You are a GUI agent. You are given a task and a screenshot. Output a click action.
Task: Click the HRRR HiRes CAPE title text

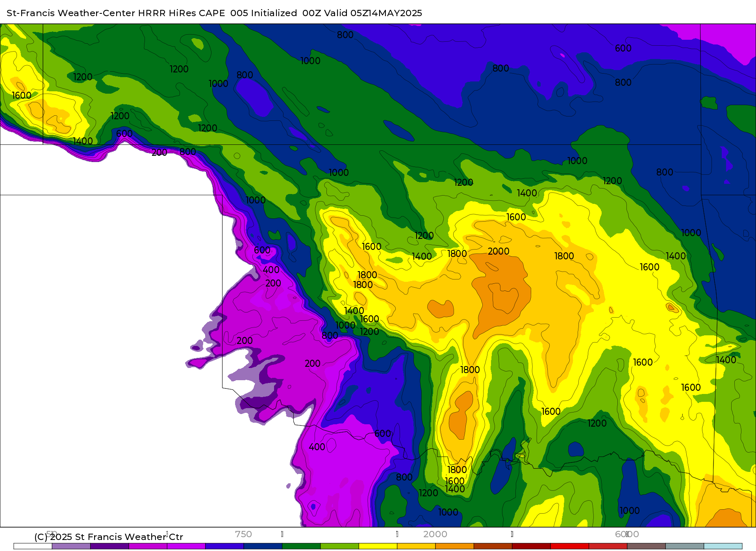click(182, 13)
